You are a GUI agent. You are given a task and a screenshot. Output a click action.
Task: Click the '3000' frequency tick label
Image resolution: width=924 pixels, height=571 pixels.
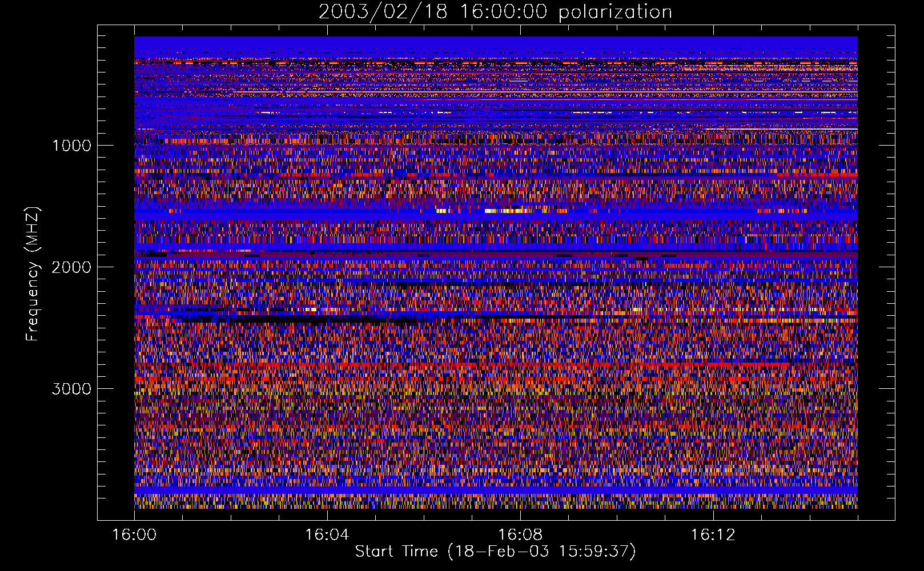pos(71,389)
